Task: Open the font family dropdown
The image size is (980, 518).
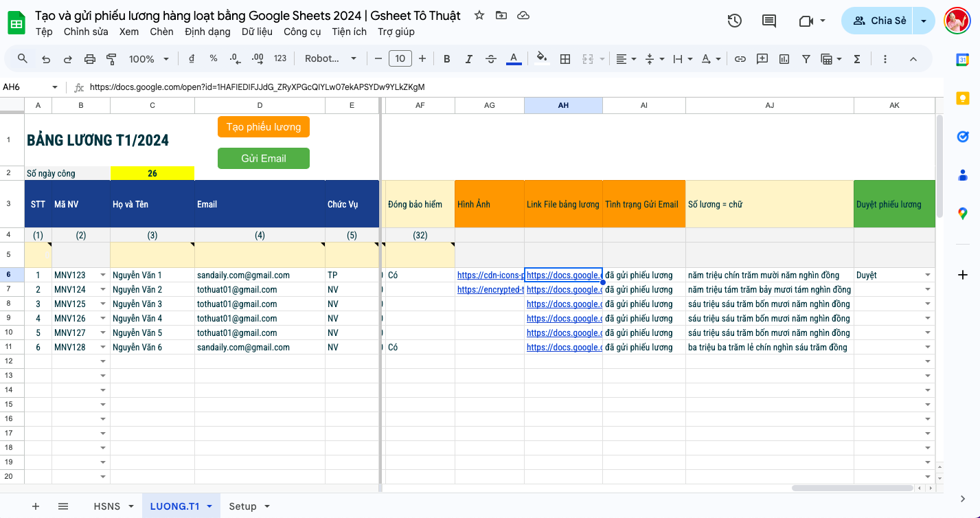Action: click(330, 58)
